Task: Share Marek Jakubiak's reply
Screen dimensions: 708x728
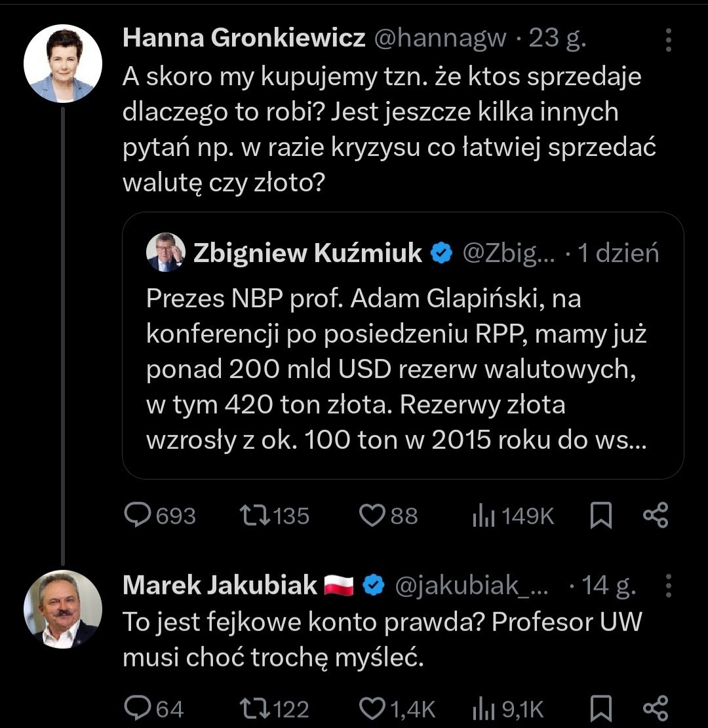Action: [x=655, y=708]
